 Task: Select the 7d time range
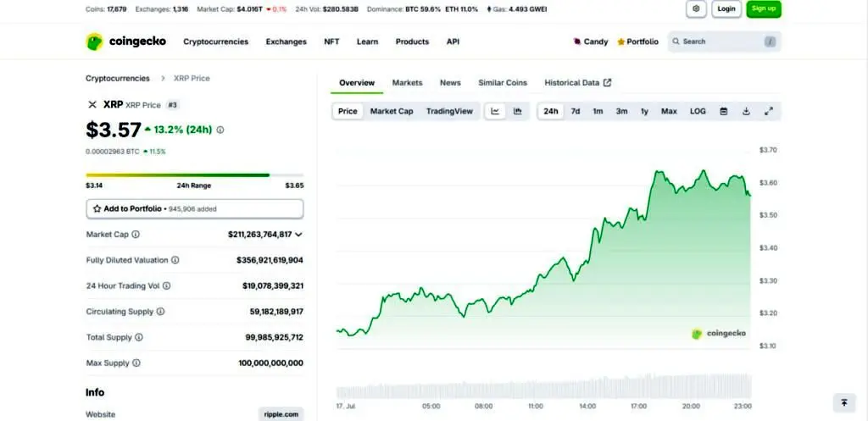point(576,111)
